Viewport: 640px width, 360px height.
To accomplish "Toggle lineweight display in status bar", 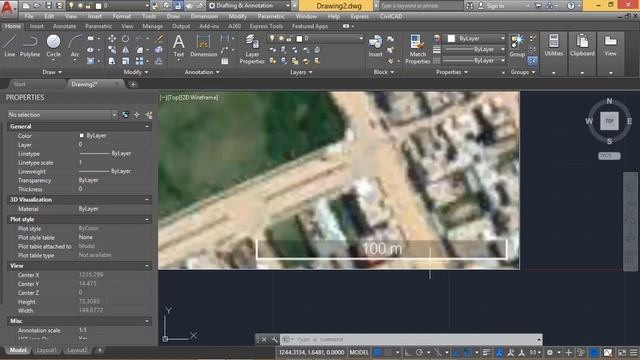I will click(x=486, y=352).
